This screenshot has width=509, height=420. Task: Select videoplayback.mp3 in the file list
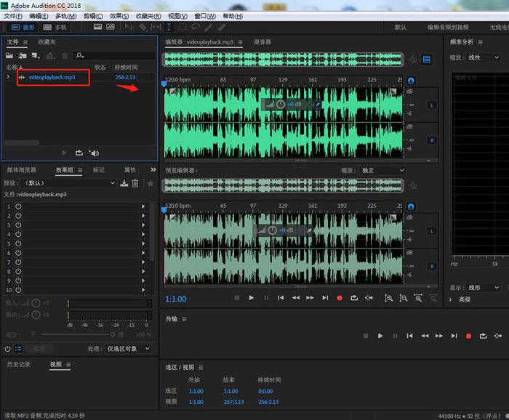(52, 77)
